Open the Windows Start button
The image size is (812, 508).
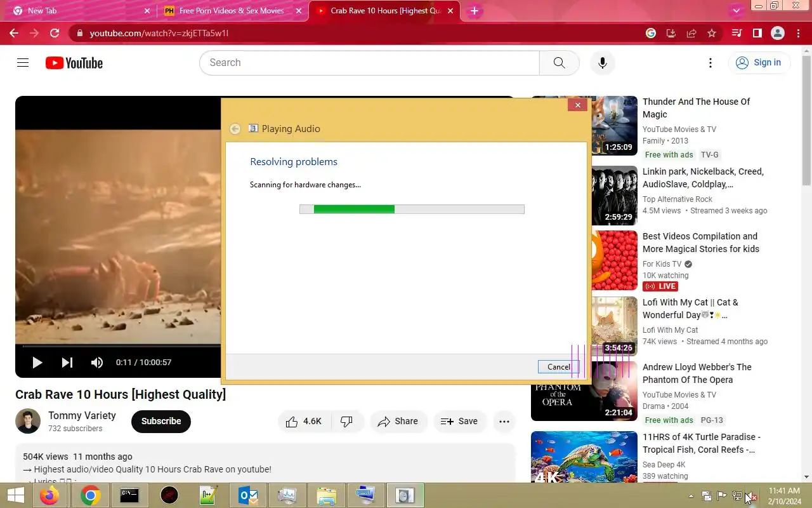[15, 495]
